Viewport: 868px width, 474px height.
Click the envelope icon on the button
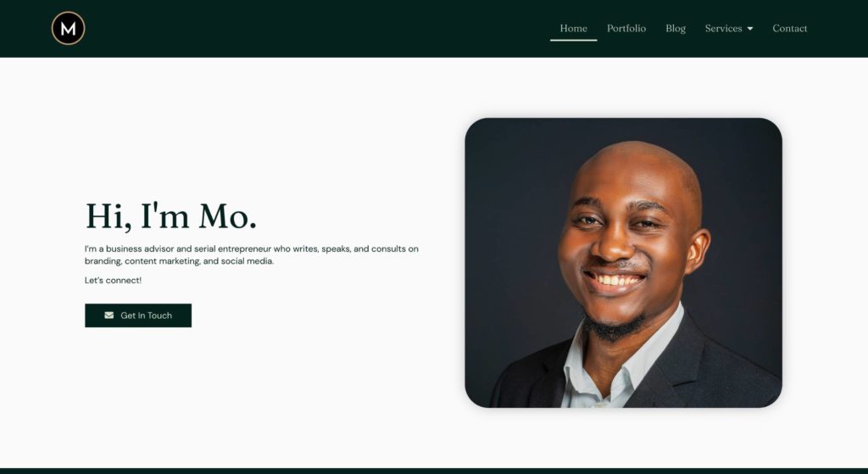point(109,315)
